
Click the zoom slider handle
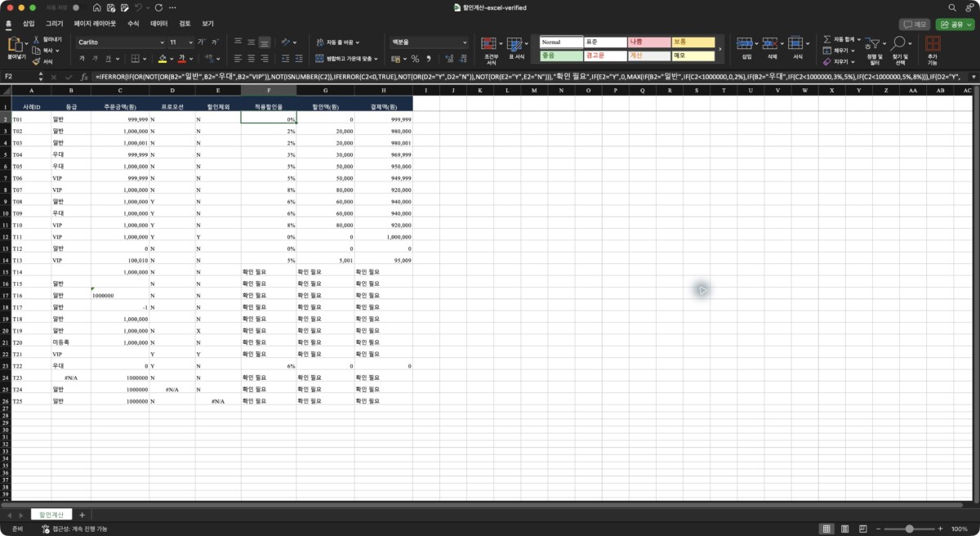(x=909, y=529)
